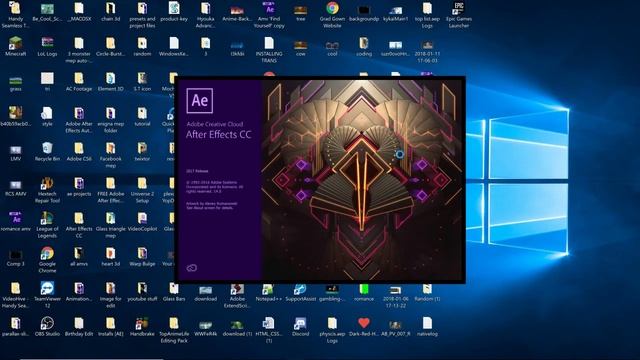The image size is (640, 360).
Task: Open the Adobe CS6 folder
Action: pyautogui.click(x=79, y=151)
